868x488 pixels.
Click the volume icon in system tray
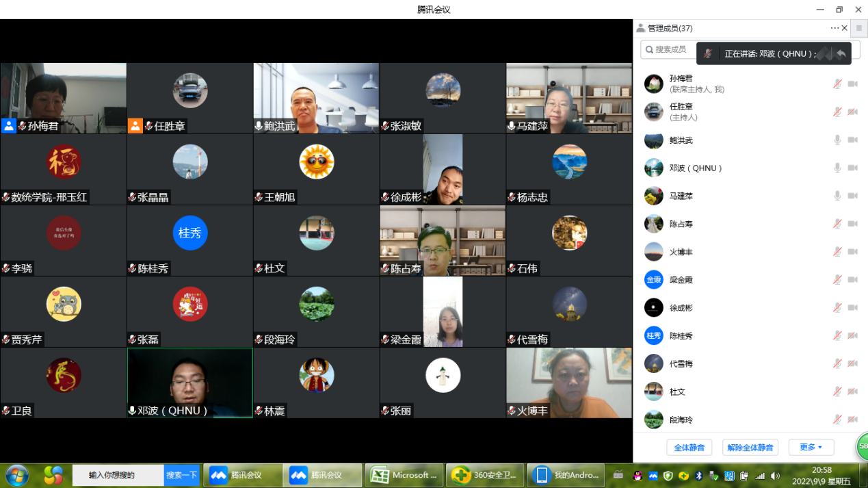(774, 476)
